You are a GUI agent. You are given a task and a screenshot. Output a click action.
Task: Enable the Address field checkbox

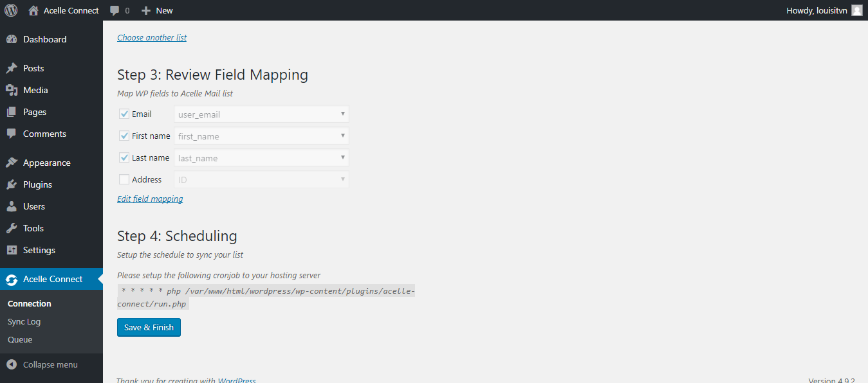(124, 179)
